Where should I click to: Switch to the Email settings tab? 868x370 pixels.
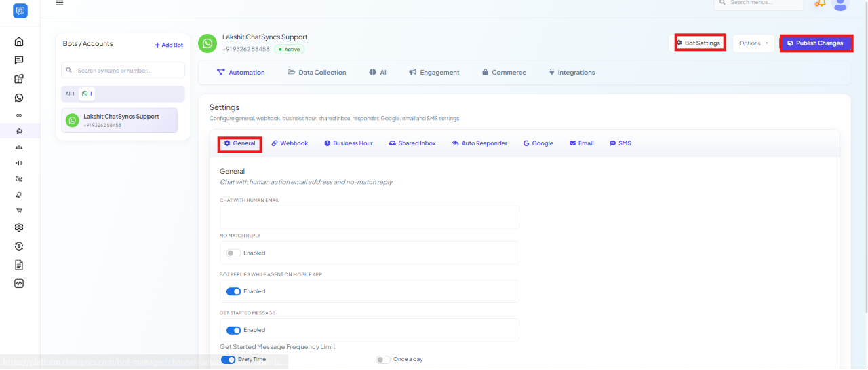(582, 143)
